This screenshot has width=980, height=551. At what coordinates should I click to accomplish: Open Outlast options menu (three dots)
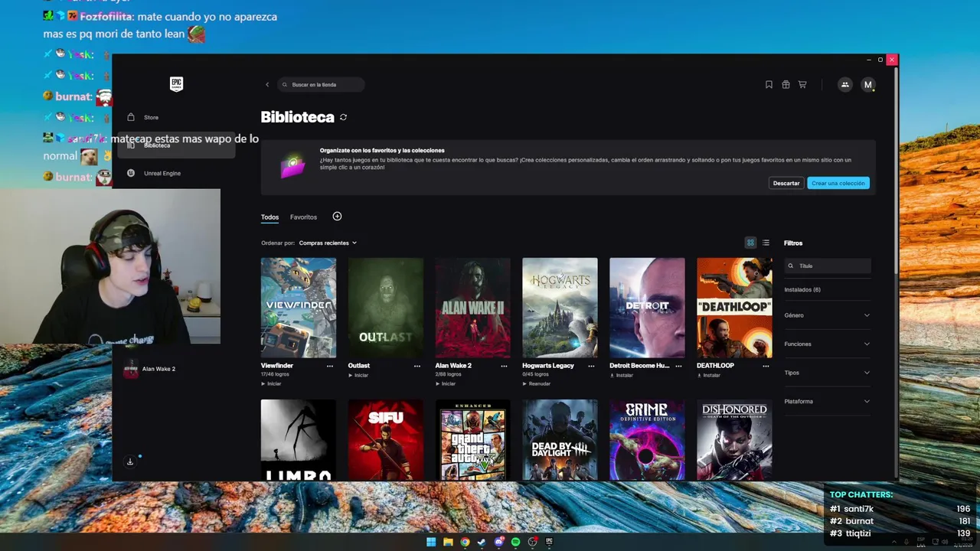[417, 366]
